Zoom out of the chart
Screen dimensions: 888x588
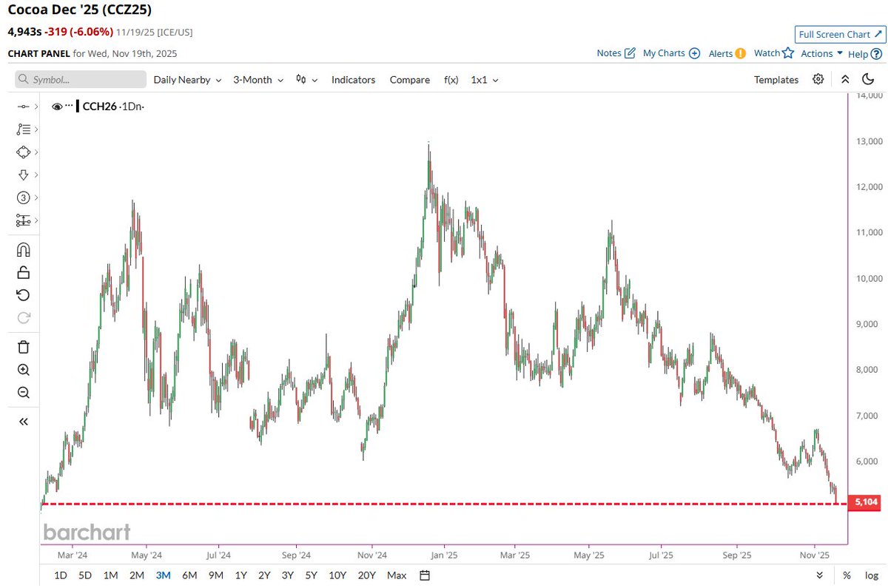23,393
